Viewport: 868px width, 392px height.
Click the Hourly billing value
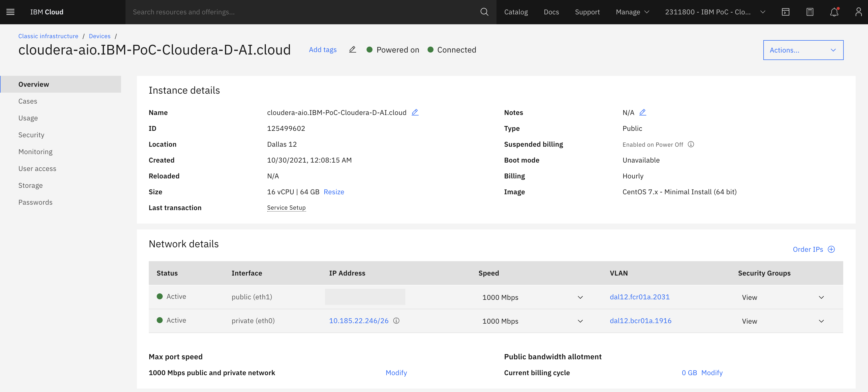[633, 176]
